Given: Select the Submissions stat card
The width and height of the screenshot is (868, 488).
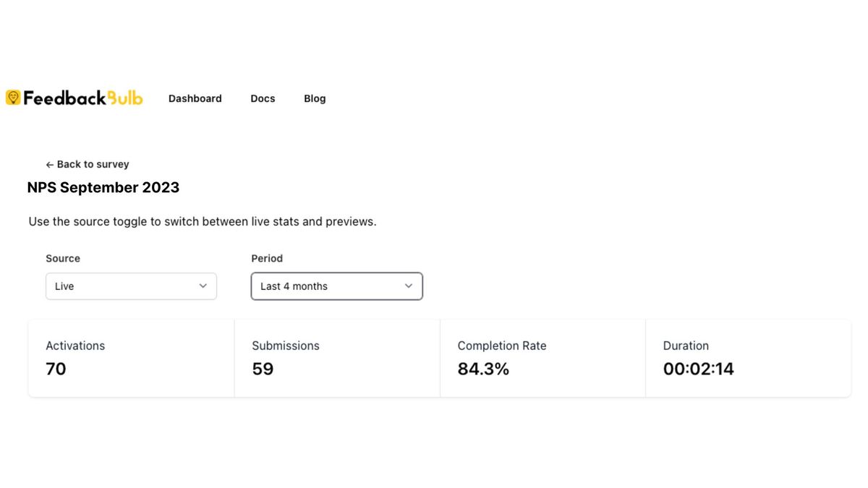Looking at the screenshot, I should point(337,359).
